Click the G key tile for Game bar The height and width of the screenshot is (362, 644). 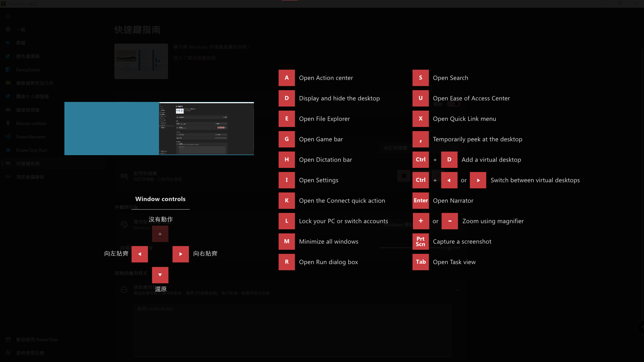point(286,139)
